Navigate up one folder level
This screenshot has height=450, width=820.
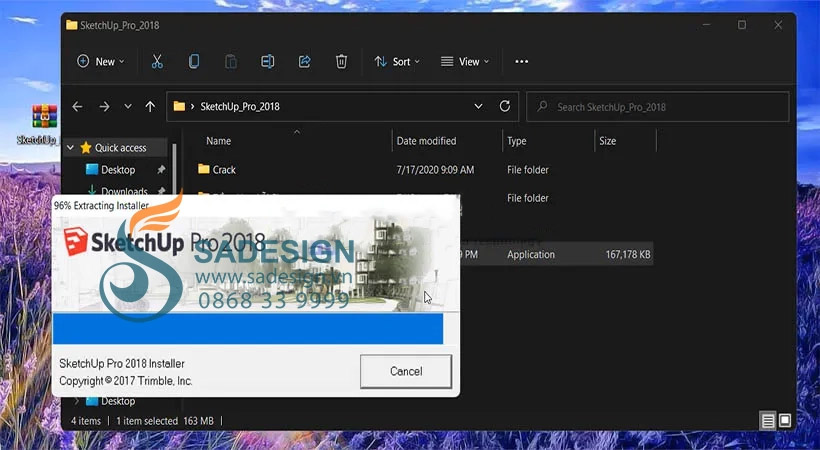150,107
